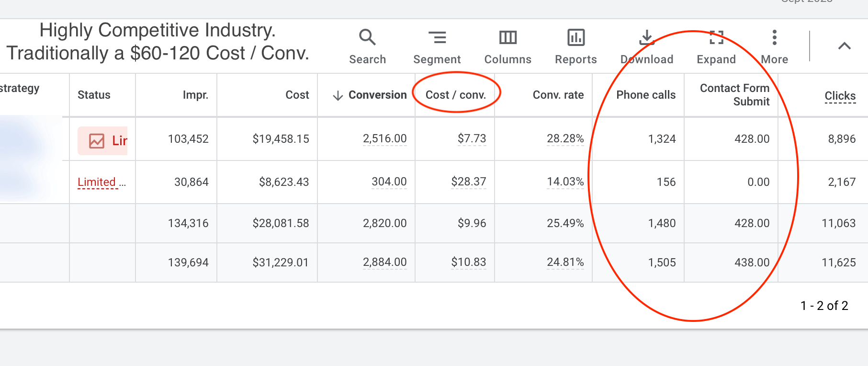Viewport: 868px width, 366px height.
Task: Select the $28,081.58 total cost cell
Action: (281, 223)
